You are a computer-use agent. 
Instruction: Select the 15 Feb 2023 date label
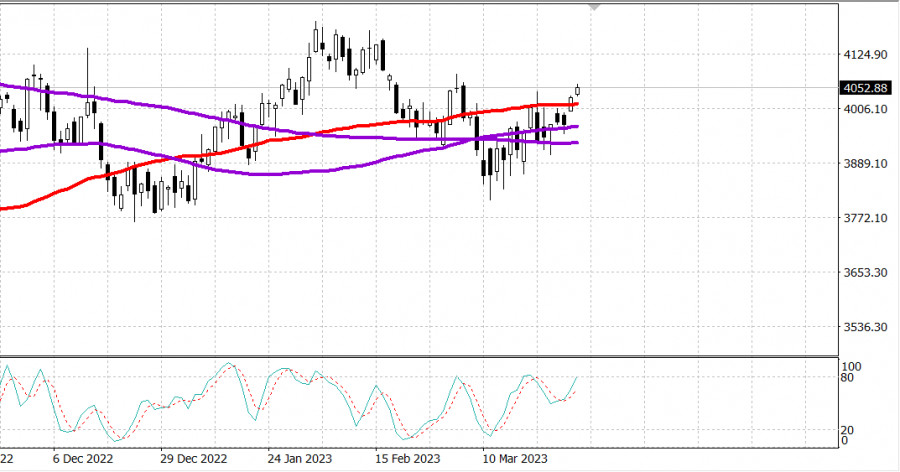tap(407, 459)
